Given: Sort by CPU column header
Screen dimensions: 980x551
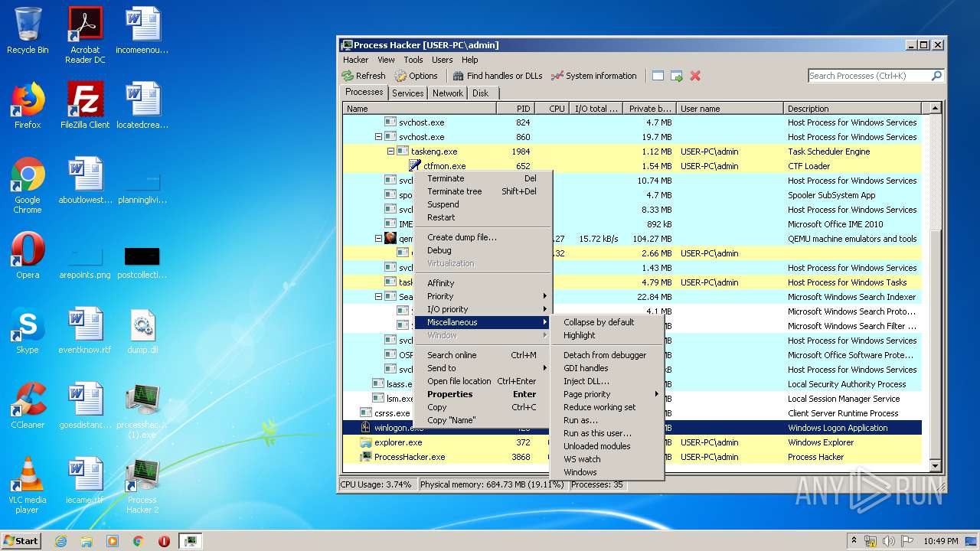Looking at the screenshot, I should point(551,109).
